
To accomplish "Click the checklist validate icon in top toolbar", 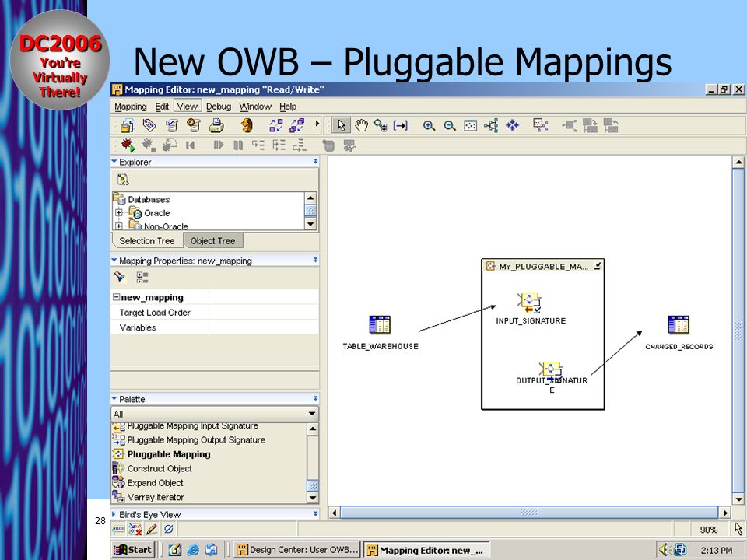I will tap(171, 125).
